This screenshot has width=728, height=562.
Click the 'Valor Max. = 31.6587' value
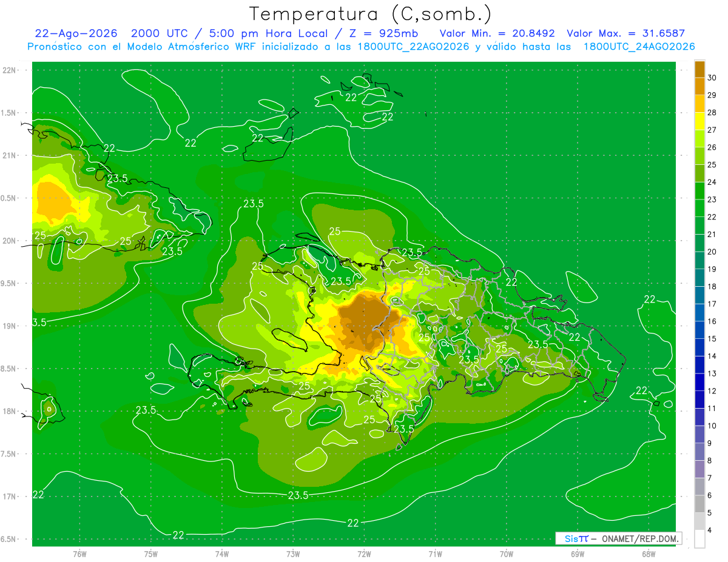[625, 33]
